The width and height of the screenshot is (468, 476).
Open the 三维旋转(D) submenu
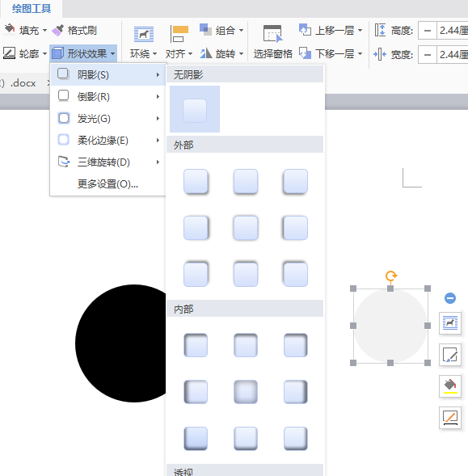(x=108, y=162)
